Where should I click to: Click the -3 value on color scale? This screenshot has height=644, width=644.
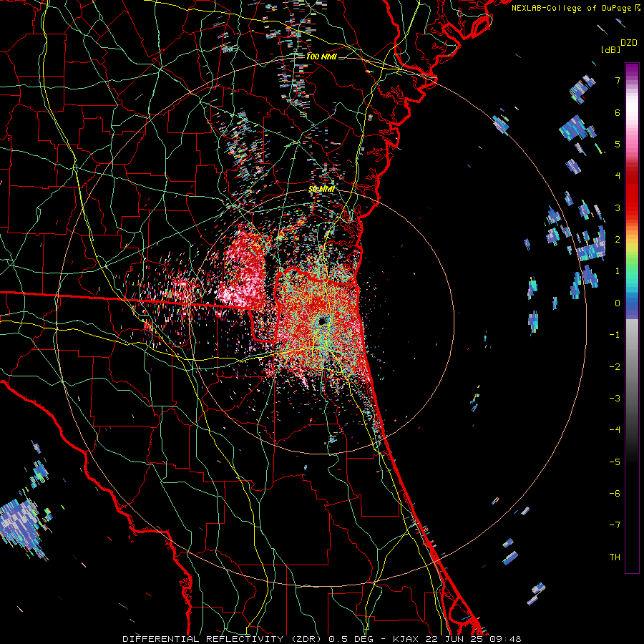tap(615, 399)
